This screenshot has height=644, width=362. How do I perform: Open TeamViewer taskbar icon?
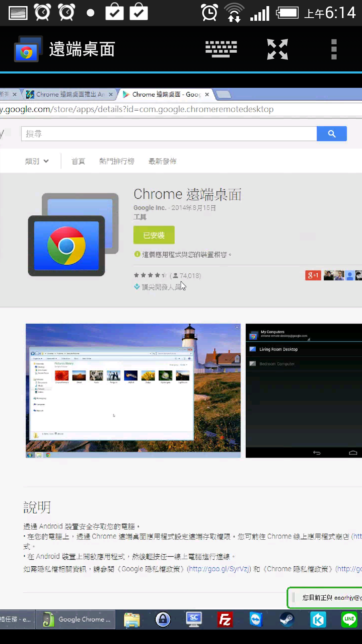pyautogui.click(x=256, y=619)
